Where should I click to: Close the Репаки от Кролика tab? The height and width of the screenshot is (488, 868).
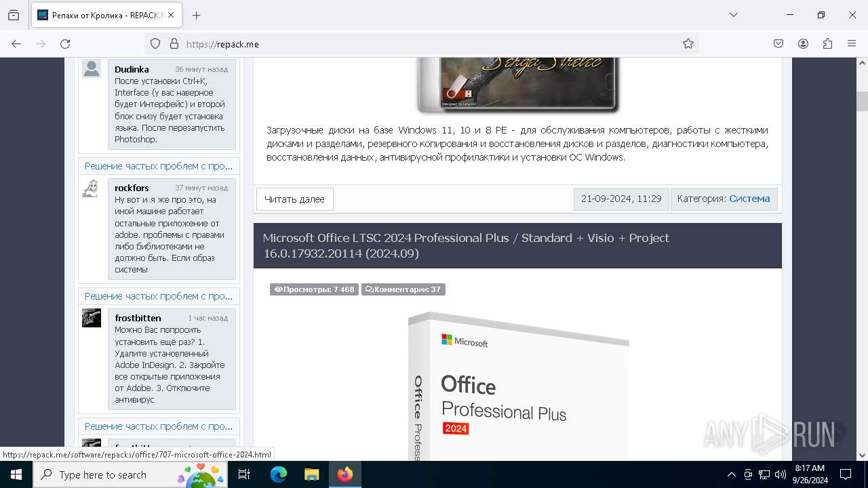point(171,15)
